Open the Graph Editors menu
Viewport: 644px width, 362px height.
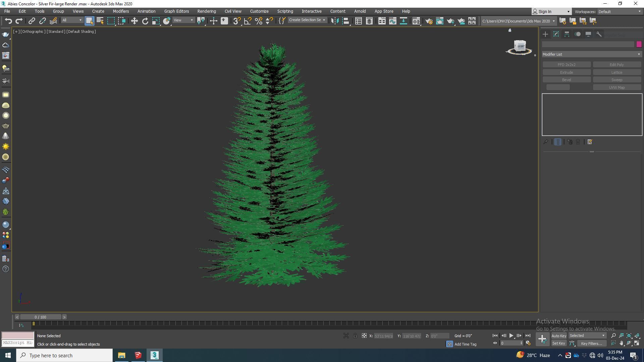click(176, 11)
